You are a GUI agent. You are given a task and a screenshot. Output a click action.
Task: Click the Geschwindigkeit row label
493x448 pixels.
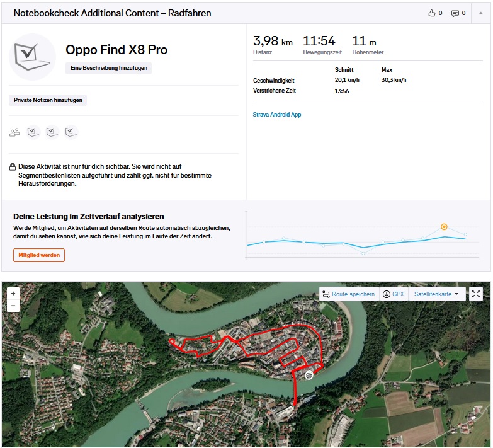pyautogui.click(x=274, y=81)
